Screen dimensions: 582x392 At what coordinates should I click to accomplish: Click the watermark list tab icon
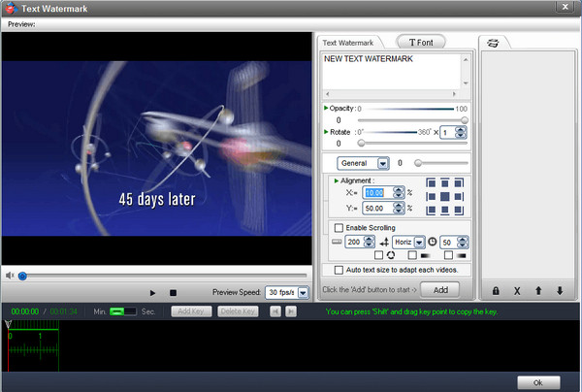(x=493, y=43)
